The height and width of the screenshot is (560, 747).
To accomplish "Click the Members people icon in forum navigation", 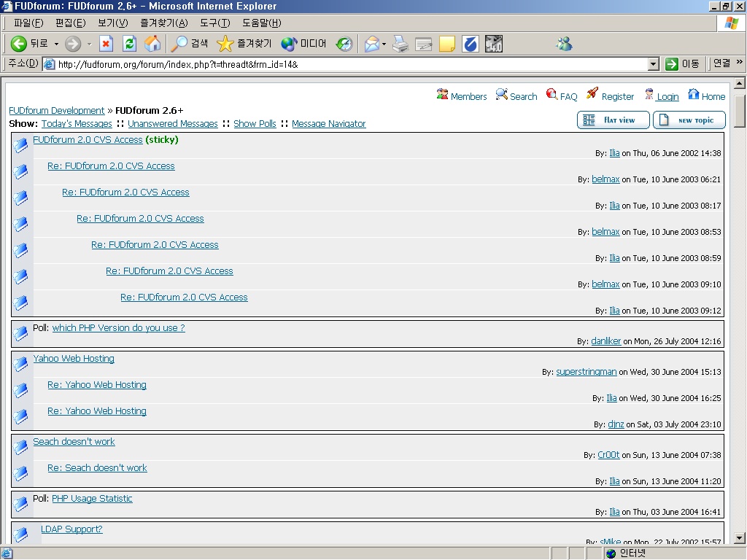I will pos(443,94).
